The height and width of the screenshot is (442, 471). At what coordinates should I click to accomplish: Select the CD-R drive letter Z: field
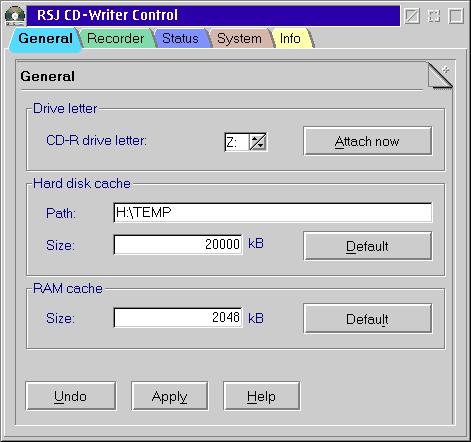pyautogui.click(x=237, y=142)
